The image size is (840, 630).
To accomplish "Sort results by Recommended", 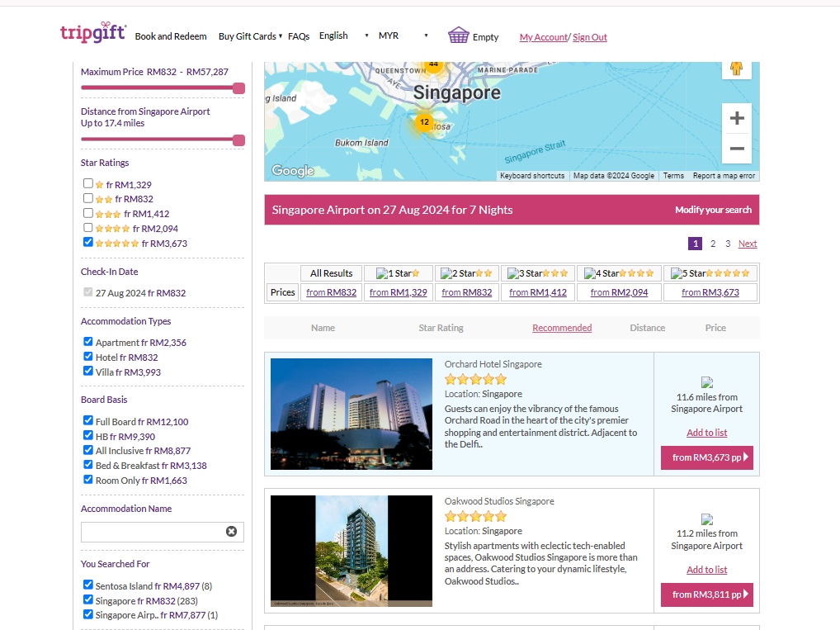I will (562, 328).
